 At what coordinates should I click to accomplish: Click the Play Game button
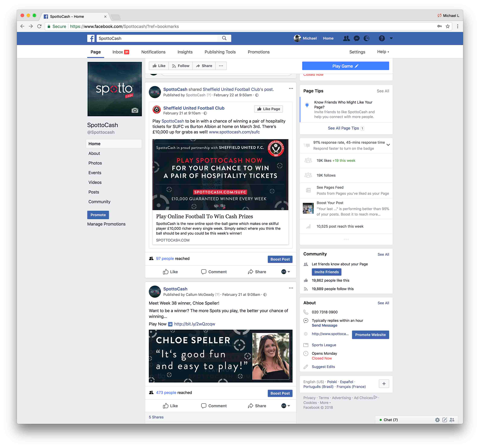(345, 66)
